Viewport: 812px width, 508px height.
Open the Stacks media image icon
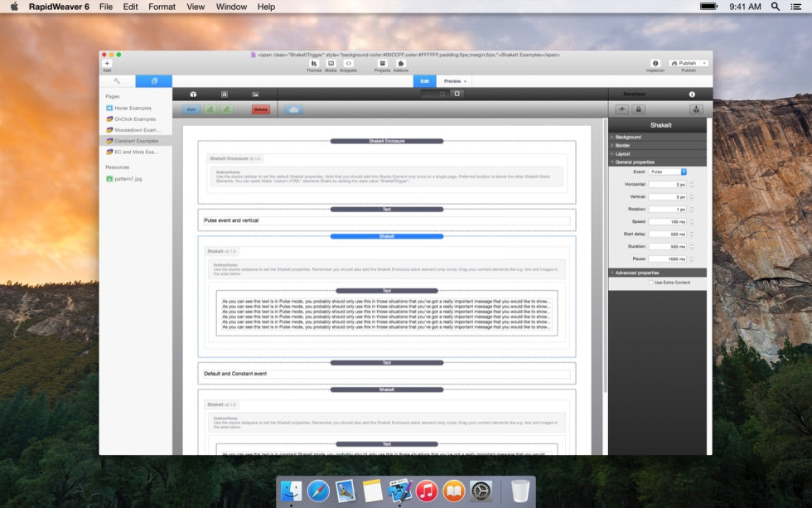tap(255, 94)
